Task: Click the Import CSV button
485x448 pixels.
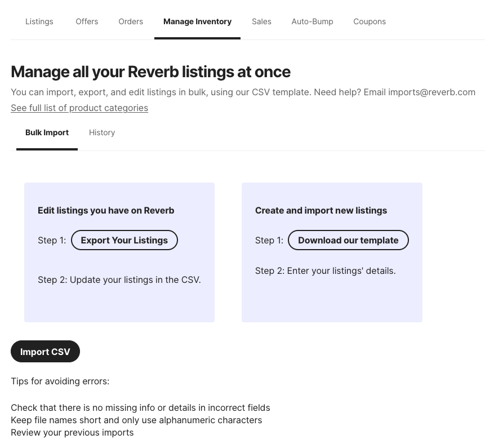Action: coord(45,352)
